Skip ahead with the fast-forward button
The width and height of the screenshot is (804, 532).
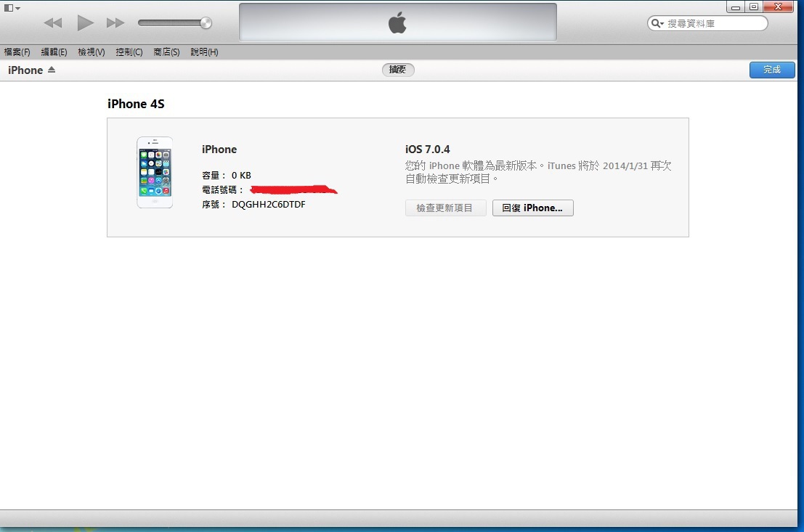click(115, 23)
